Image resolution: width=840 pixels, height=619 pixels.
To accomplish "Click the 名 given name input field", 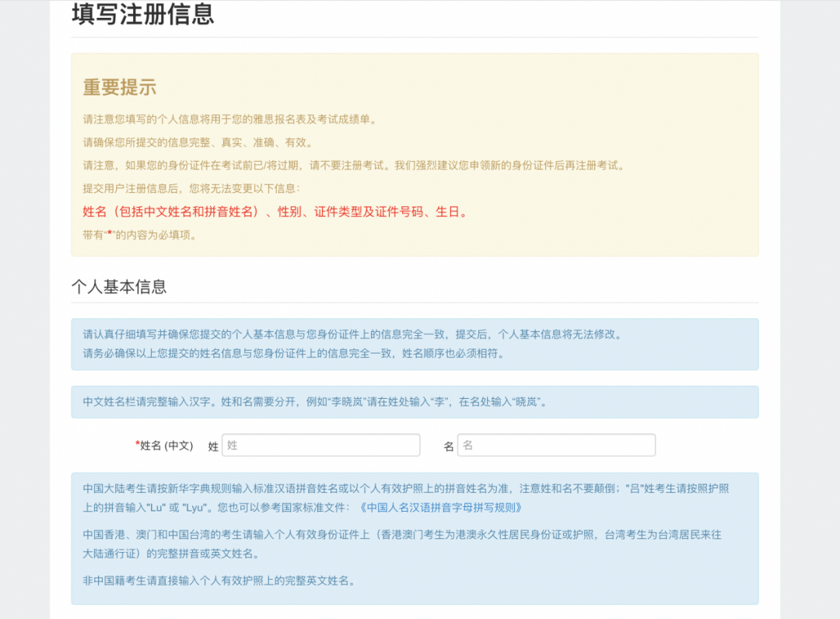I will point(556,445).
